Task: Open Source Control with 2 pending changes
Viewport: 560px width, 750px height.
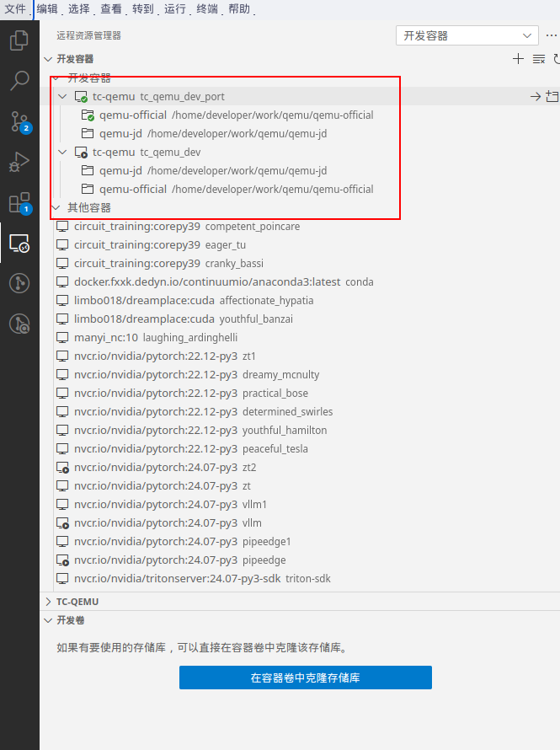Action: coord(19,121)
